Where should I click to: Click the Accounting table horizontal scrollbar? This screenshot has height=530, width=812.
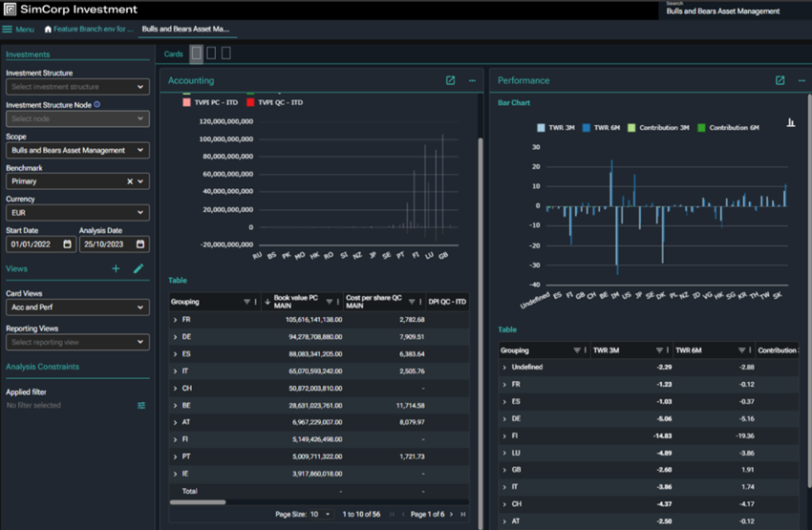click(x=198, y=502)
